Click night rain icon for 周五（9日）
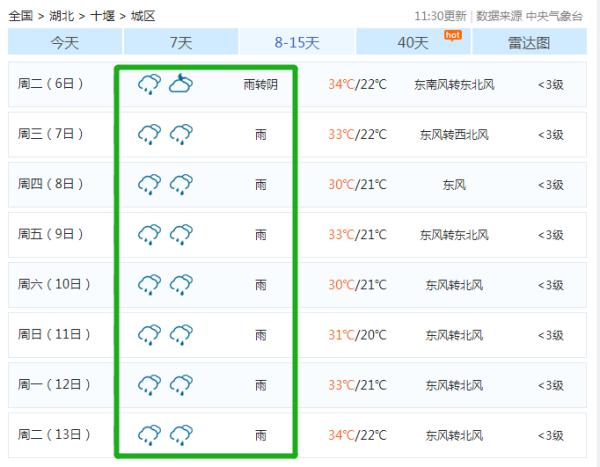The height and width of the screenshot is (467, 600). tap(181, 234)
